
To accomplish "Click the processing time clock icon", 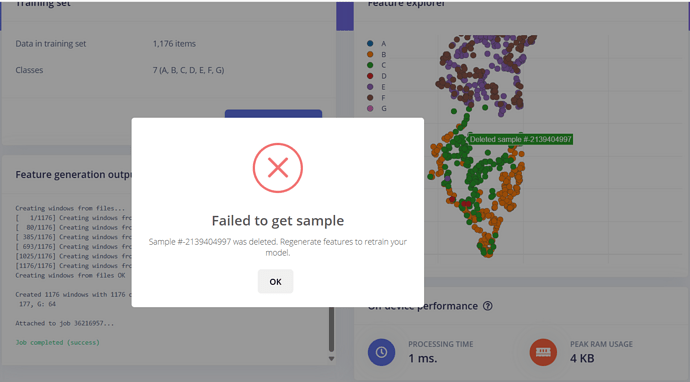I will [x=381, y=352].
